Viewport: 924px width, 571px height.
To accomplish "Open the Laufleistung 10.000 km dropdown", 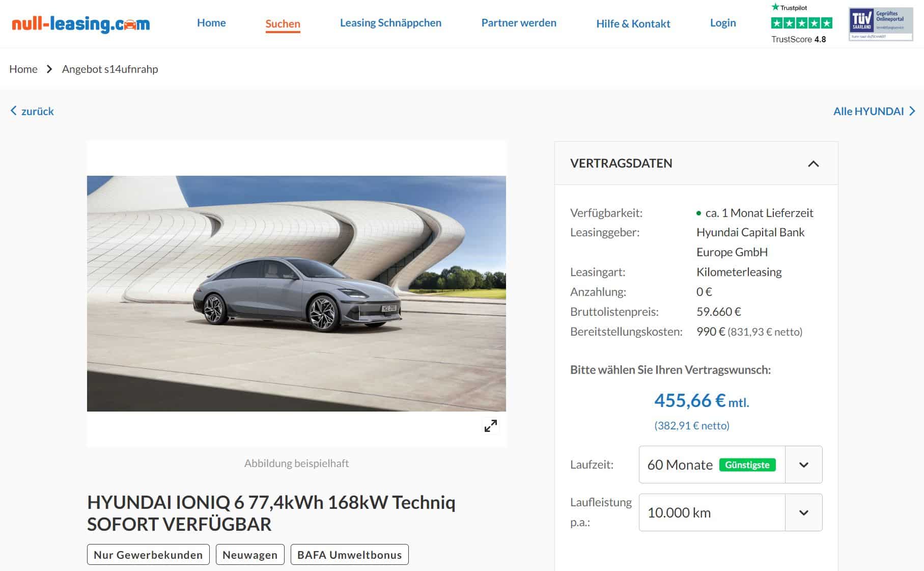I will 731,512.
